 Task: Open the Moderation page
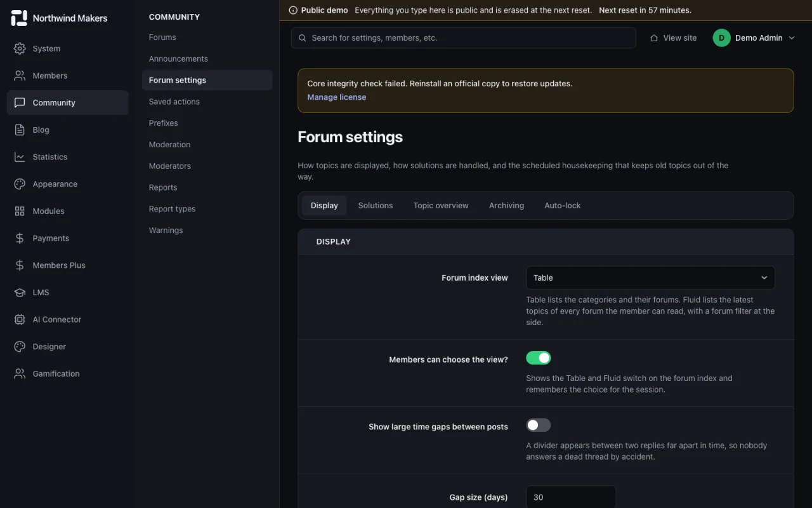(207, 145)
